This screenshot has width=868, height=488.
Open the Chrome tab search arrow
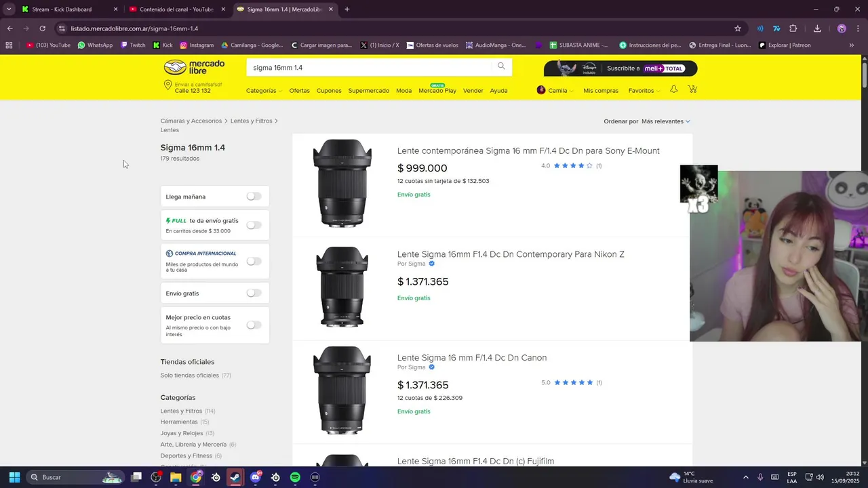(9, 9)
